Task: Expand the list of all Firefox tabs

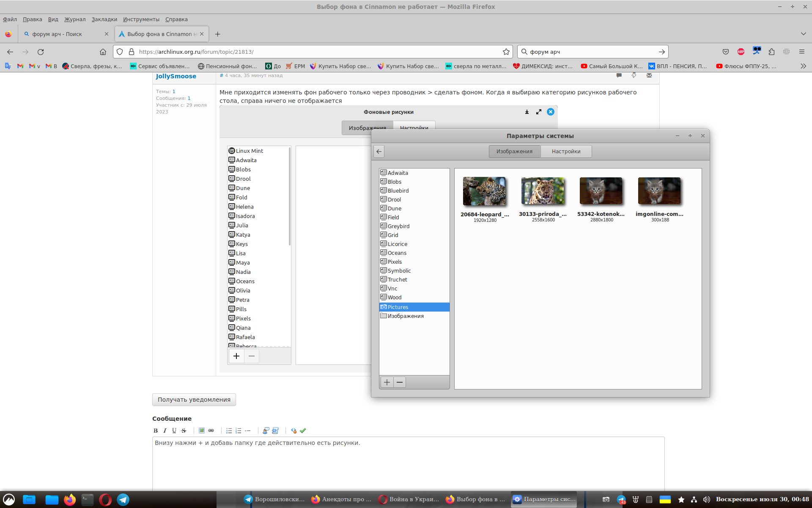Action: click(x=803, y=34)
